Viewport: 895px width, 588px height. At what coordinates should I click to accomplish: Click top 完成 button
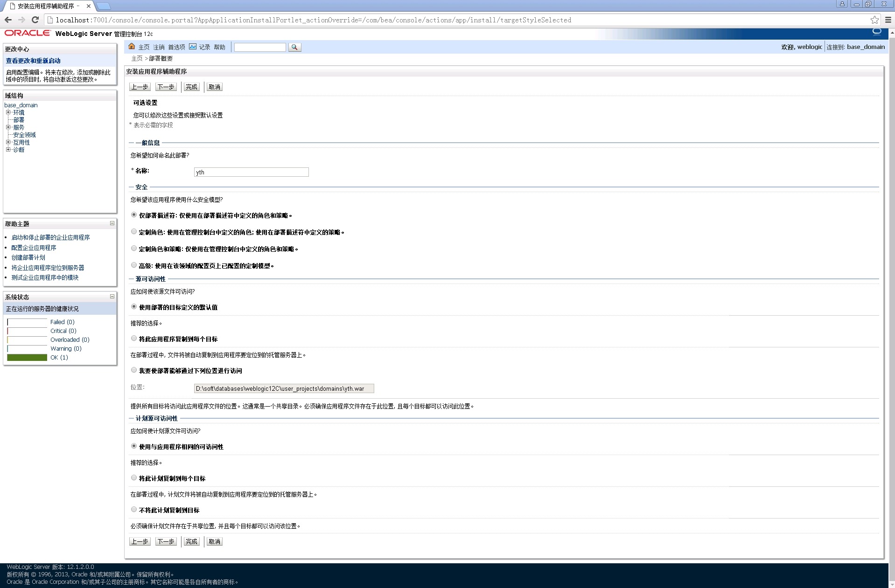pyautogui.click(x=191, y=87)
